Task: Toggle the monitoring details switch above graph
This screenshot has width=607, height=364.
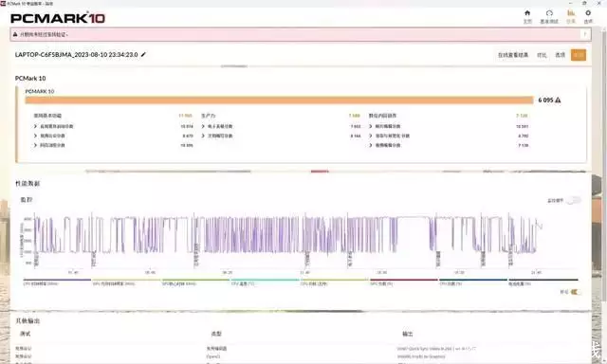Action: (574, 200)
